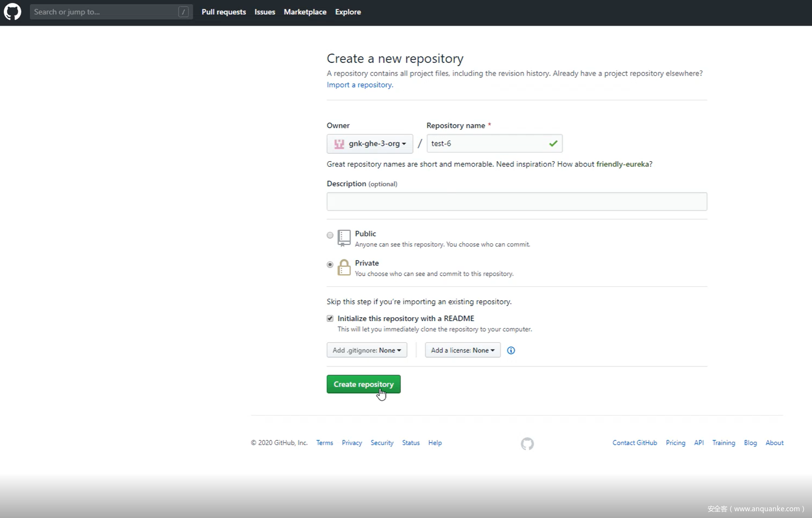Open GitHub home via Octocat logo

(x=13, y=12)
